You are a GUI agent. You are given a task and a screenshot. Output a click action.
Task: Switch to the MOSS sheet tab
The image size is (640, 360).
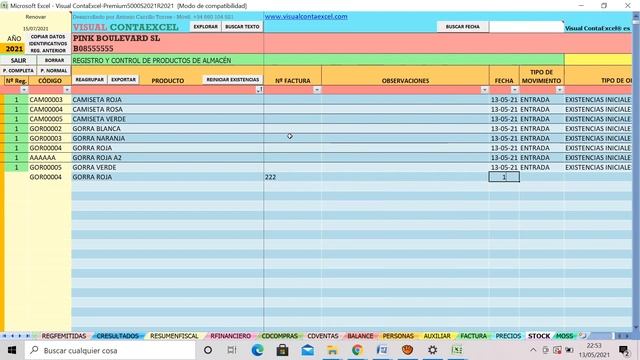click(x=564, y=336)
